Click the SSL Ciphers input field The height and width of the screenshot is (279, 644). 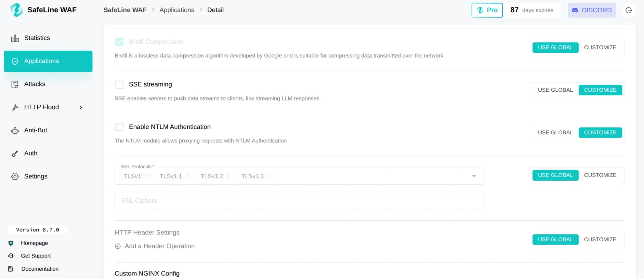299,201
